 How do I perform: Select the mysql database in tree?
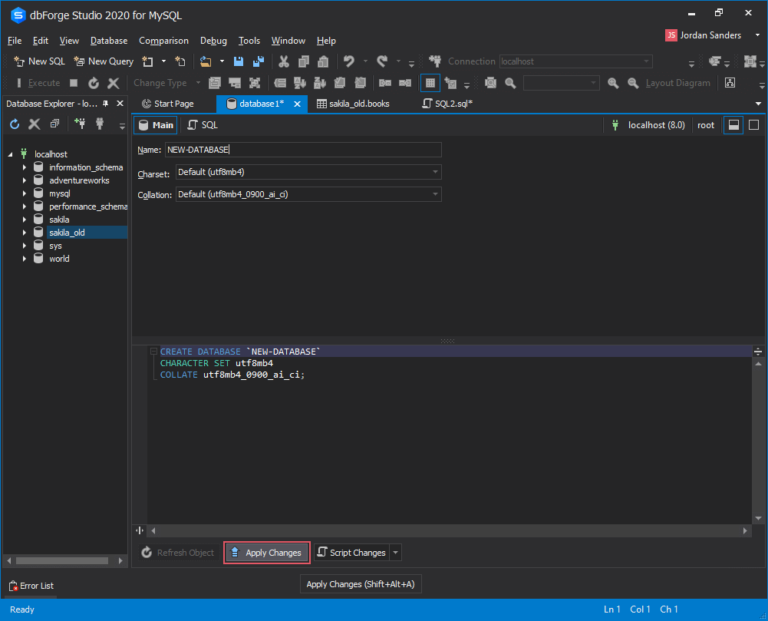(x=60, y=193)
